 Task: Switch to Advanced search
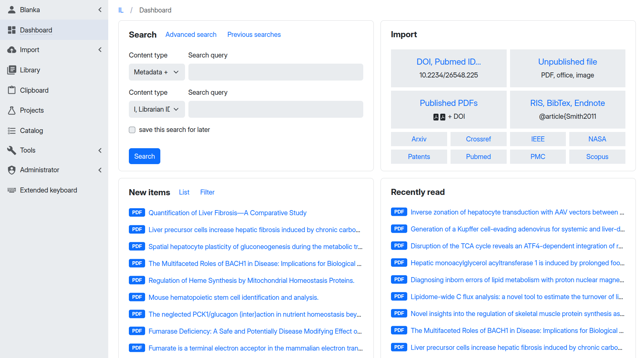tap(191, 35)
